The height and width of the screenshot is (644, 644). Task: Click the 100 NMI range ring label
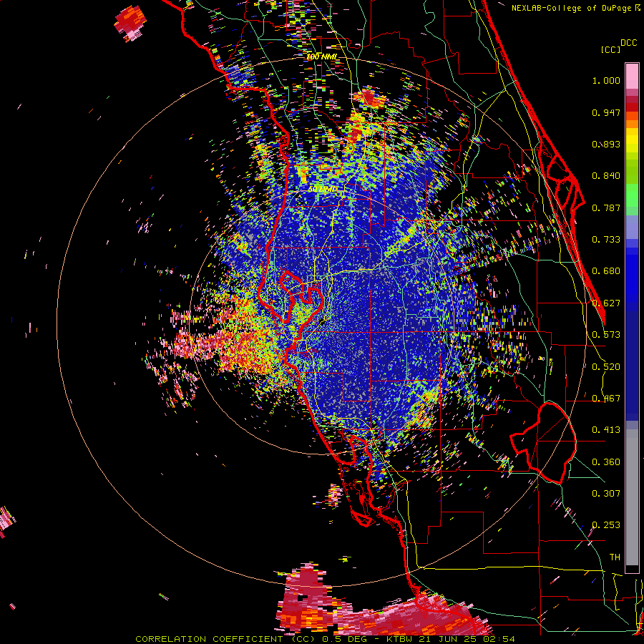[321, 57]
